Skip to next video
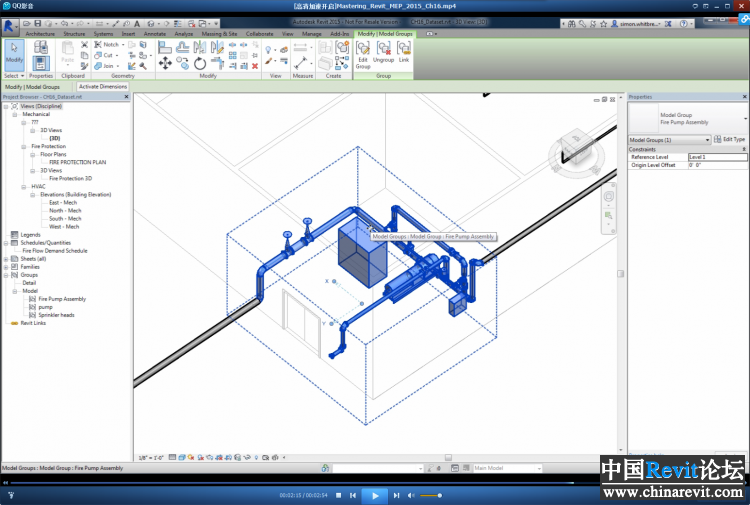The width and height of the screenshot is (750, 505). (x=396, y=495)
